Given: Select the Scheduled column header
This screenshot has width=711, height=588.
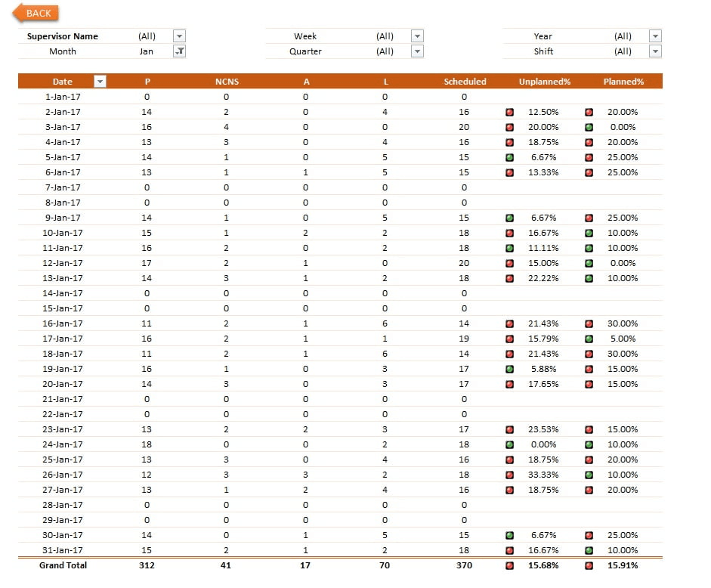Looking at the screenshot, I should (465, 82).
